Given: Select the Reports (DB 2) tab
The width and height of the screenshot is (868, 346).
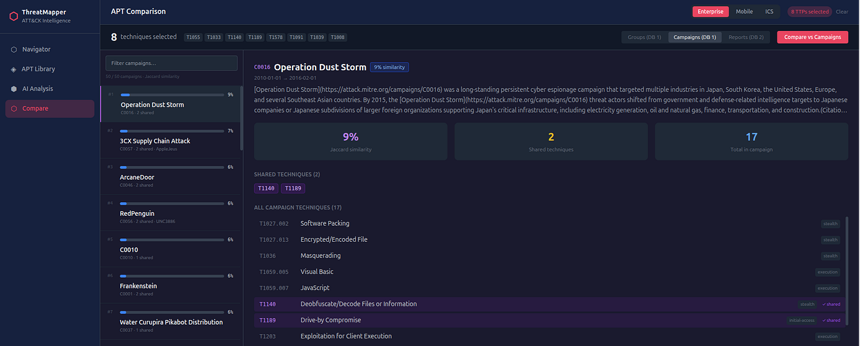Looking at the screenshot, I should [746, 37].
